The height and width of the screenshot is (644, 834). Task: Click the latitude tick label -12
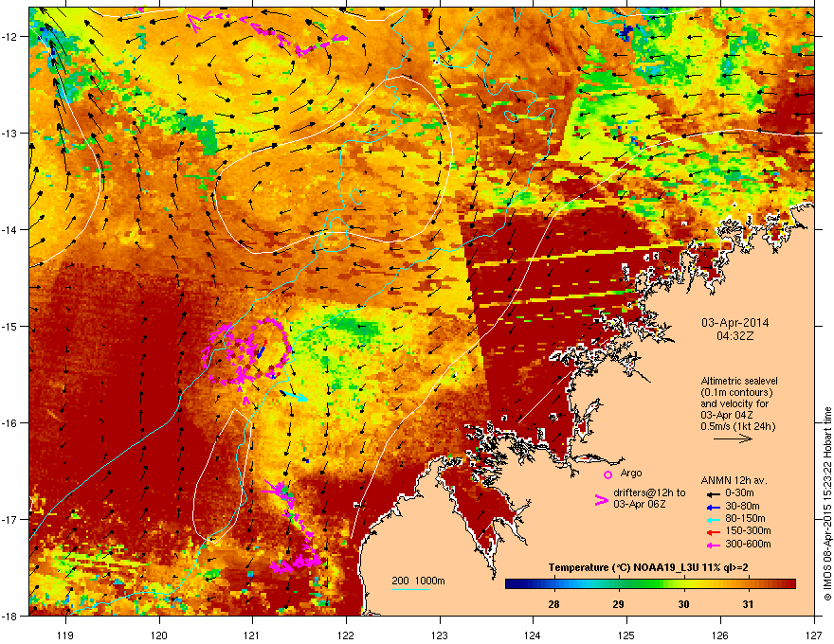[x=9, y=37]
